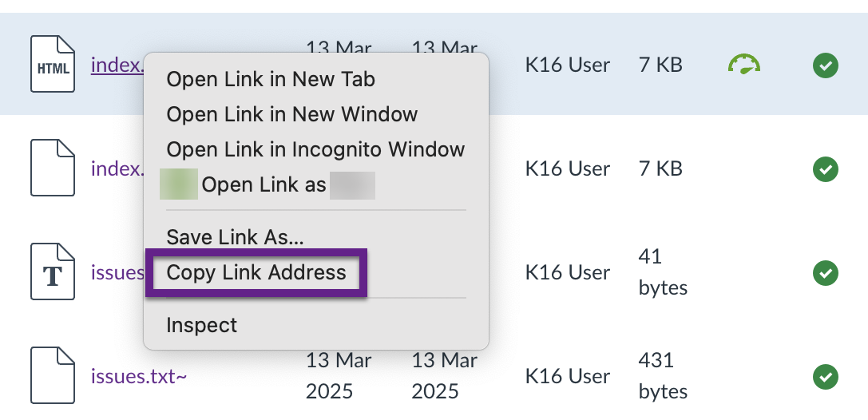The height and width of the screenshot is (420, 868).
Task: Open the issues.txt~ file link
Action: click(139, 376)
